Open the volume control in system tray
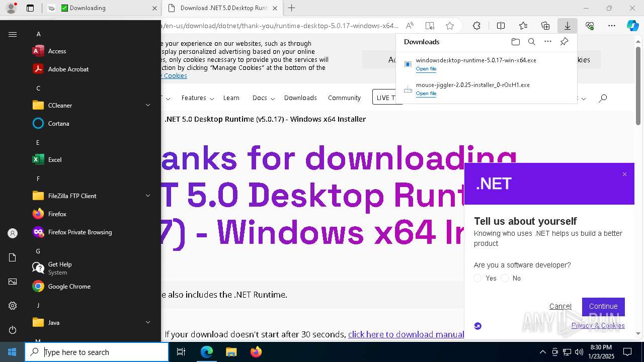This screenshot has height=362, width=644. 579,352
